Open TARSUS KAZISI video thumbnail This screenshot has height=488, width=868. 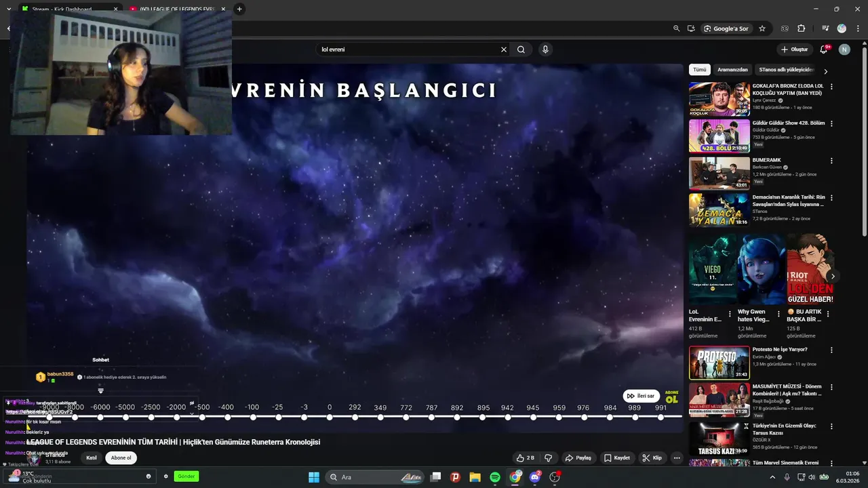click(x=719, y=439)
